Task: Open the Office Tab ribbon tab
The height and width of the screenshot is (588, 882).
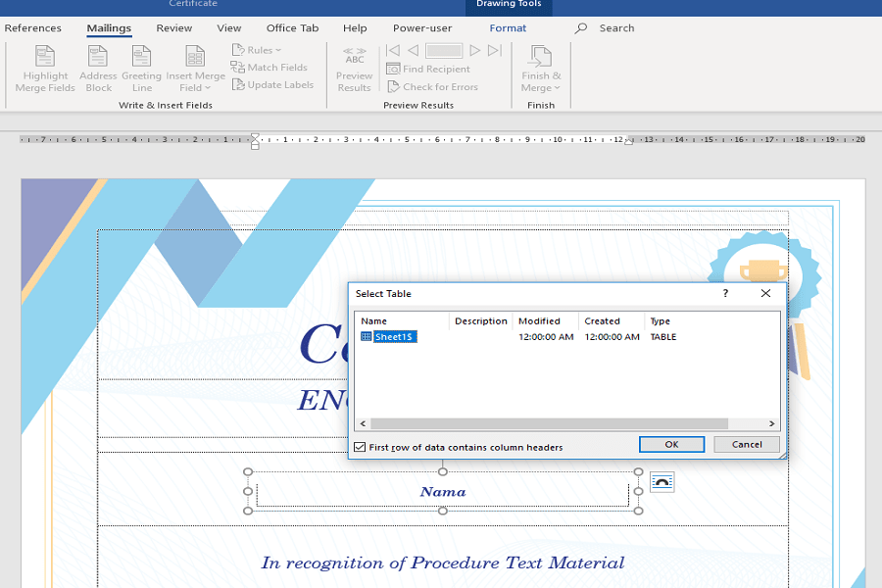Action: click(292, 28)
